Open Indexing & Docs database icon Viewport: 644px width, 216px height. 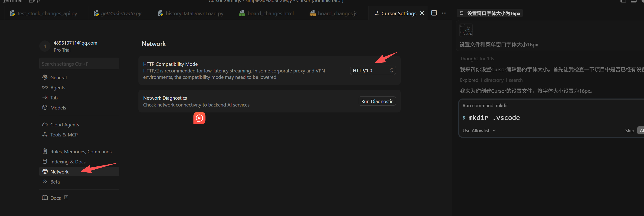point(45,161)
